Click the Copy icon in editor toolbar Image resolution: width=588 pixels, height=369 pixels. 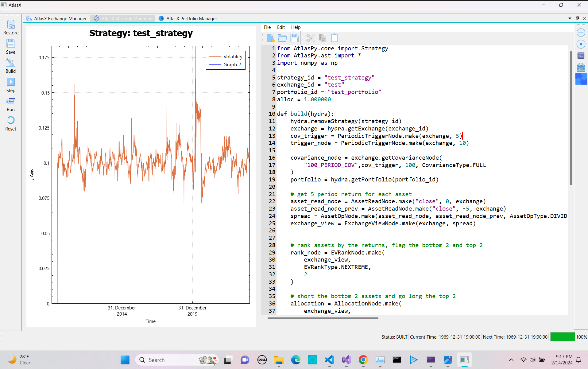point(323,38)
